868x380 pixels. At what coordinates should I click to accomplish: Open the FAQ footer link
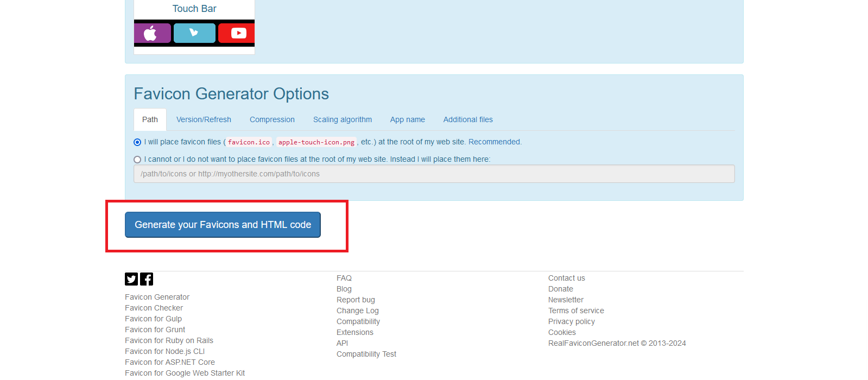344,278
